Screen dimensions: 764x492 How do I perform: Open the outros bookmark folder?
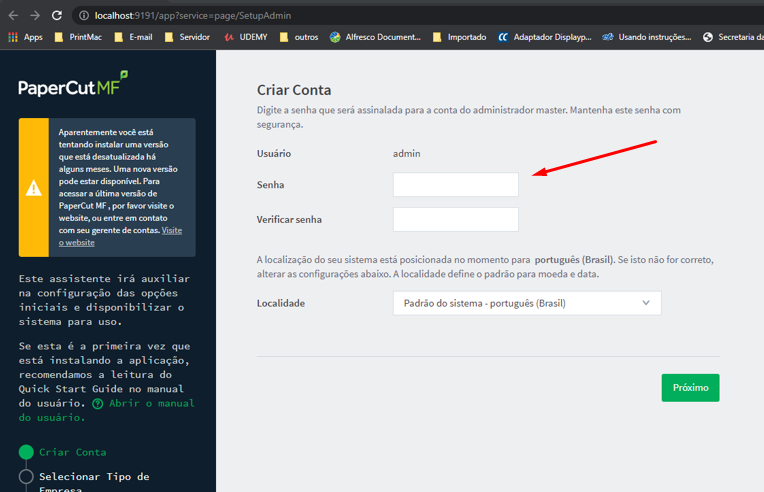(x=299, y=37)
